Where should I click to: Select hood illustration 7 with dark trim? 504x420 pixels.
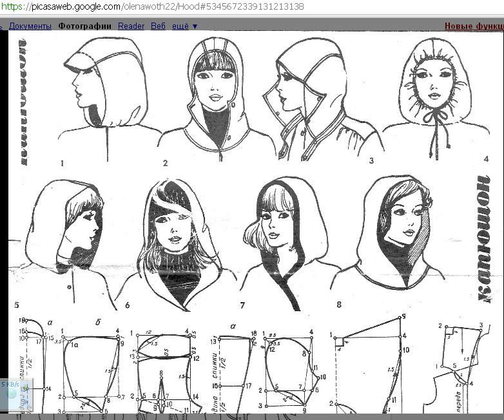click(287, 244)
